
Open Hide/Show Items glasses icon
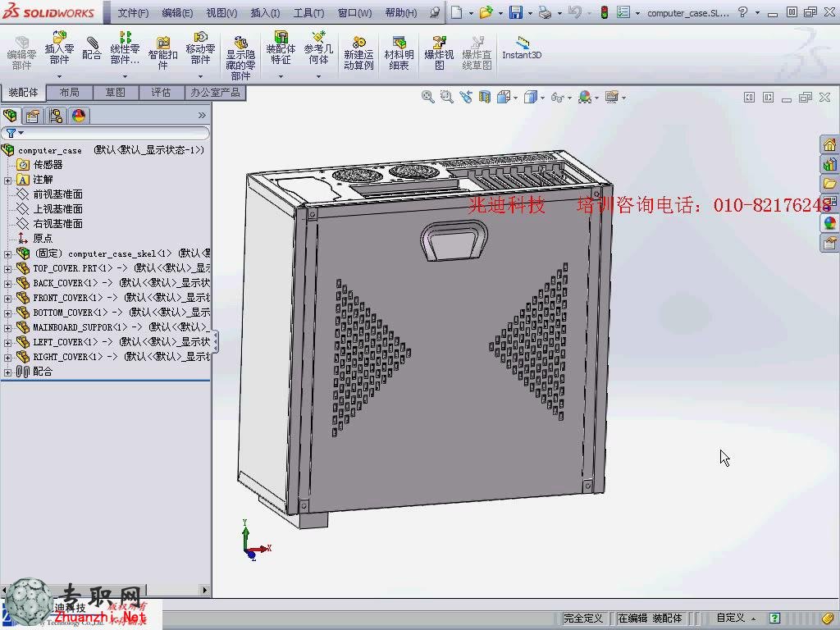click(x=558, y=98)
